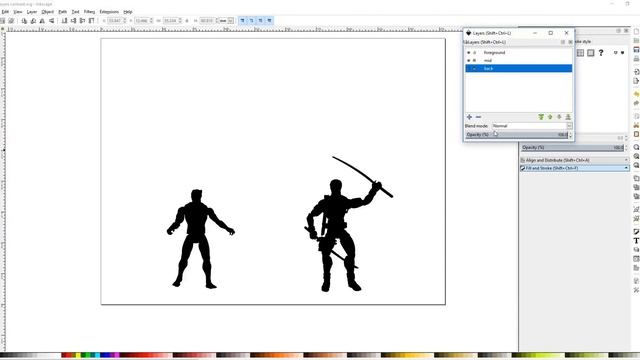Delete current layer with minus icon
Viewport: 640px width, 360px height.
click(478, 117)
